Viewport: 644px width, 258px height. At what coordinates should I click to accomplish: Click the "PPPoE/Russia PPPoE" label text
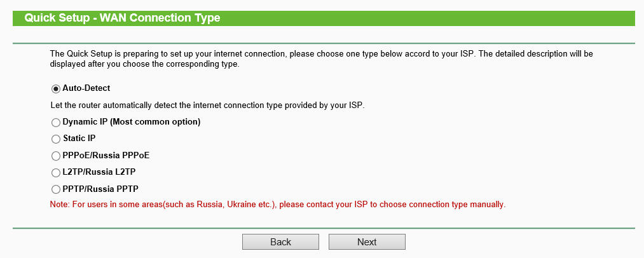[x=106, y=156]
